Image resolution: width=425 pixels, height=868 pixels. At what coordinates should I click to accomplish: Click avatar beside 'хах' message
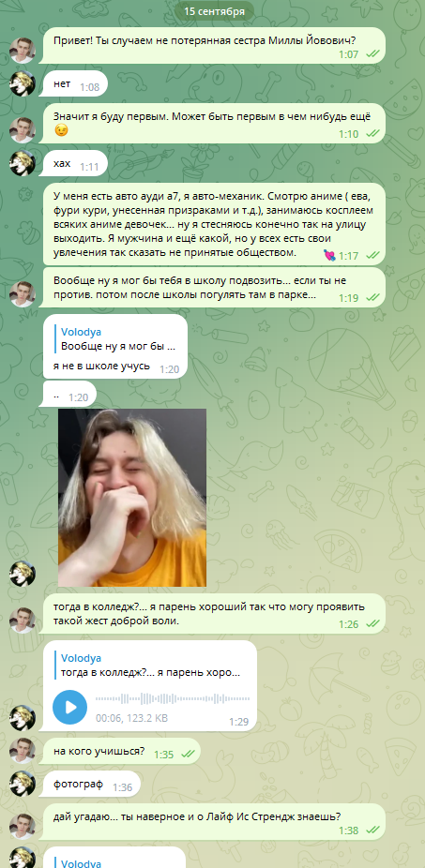point(23,163)
